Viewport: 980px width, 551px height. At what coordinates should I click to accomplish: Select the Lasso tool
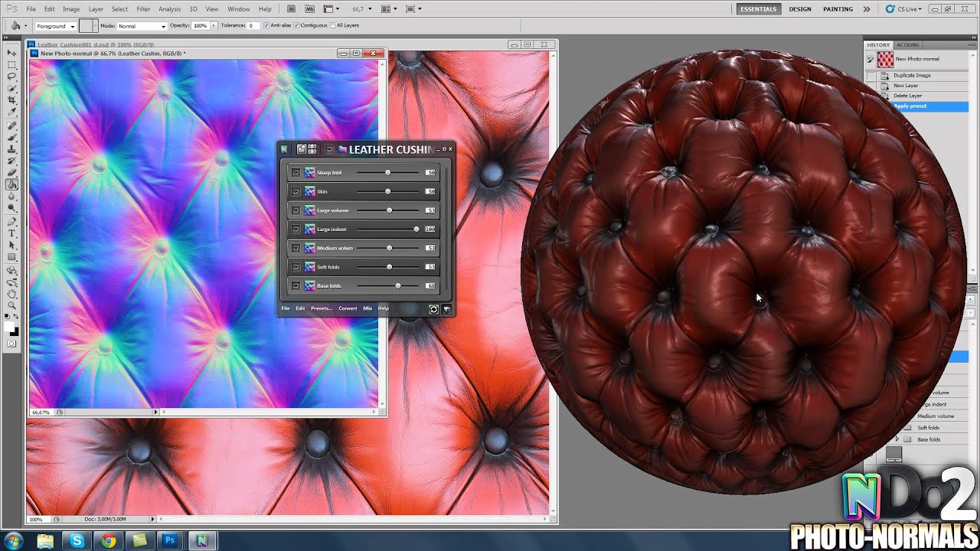(12, 77)
